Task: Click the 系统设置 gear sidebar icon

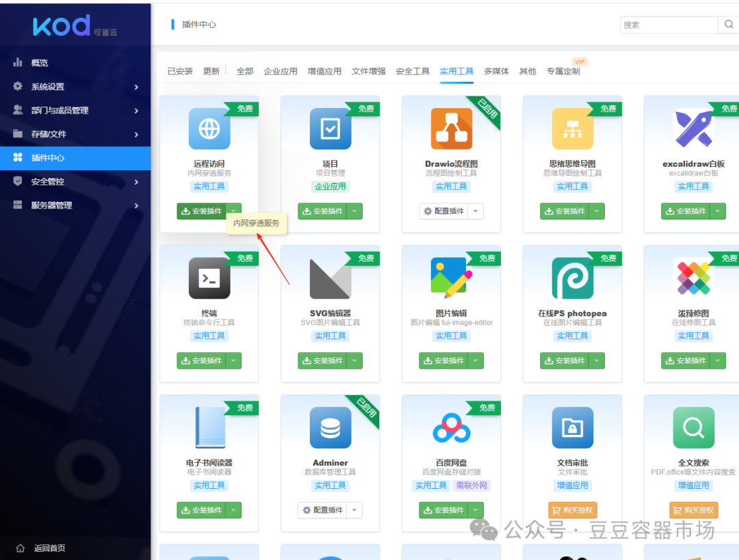Action: click(18, 86)
